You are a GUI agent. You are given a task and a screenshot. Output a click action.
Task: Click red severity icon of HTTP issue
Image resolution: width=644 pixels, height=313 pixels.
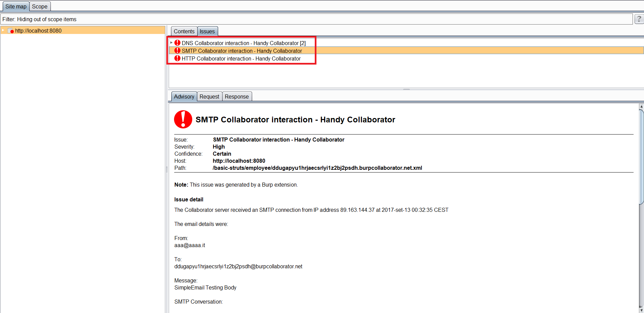tap(177, 58)
